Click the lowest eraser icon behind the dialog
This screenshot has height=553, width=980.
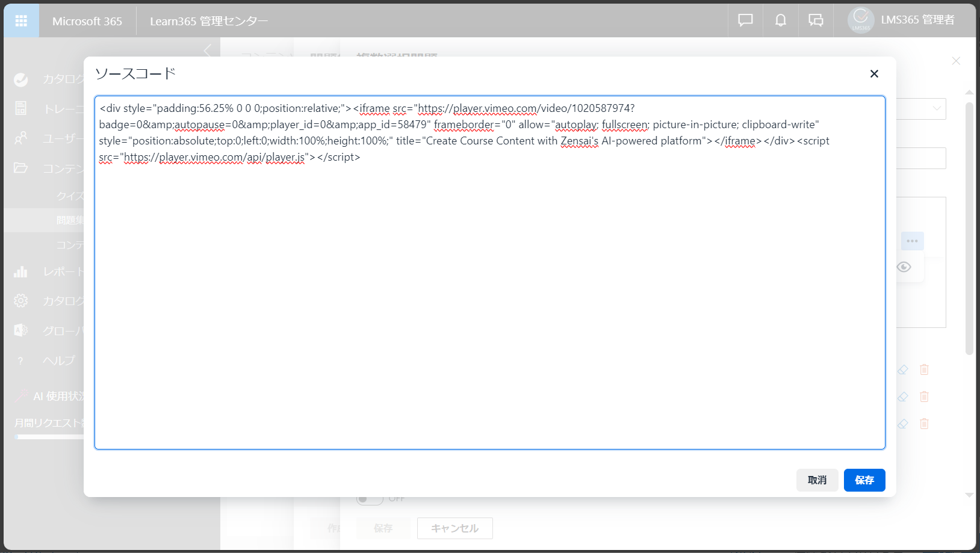point(902,424)
